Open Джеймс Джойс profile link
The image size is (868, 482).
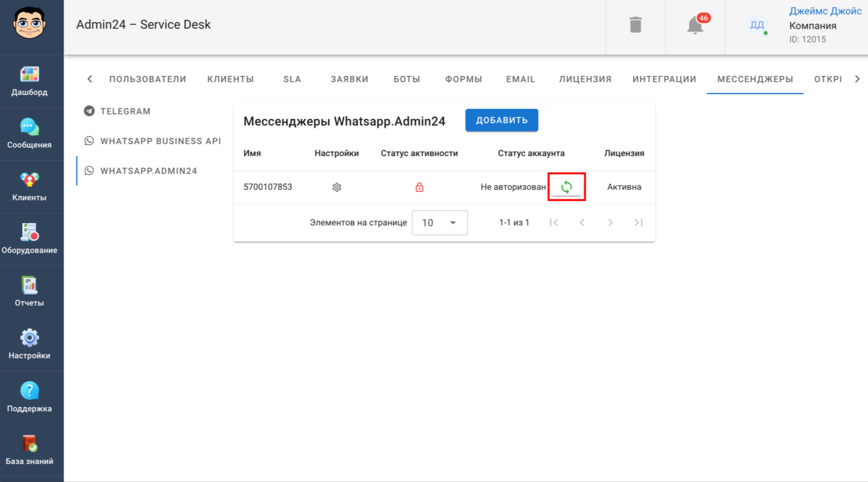tap(825, 11)
